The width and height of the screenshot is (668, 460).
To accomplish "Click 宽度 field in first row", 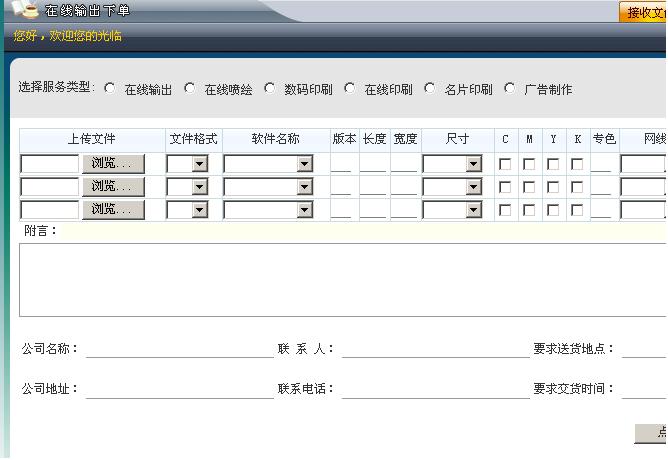I will point(404,164).
